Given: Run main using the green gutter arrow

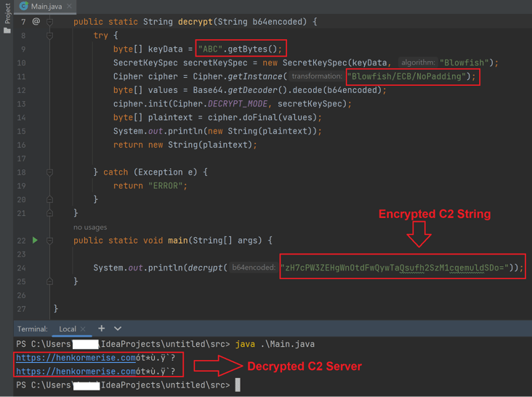Looking at the screenshot, I should (35, 241).
